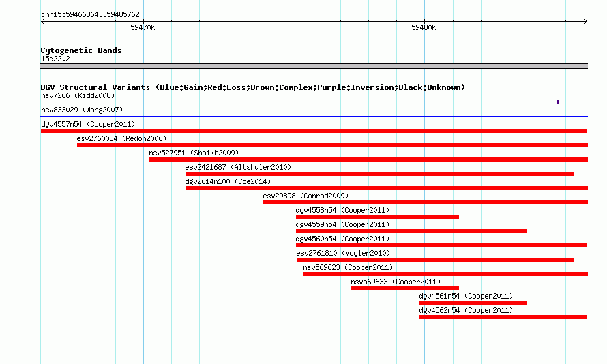Click the dgv4562n54 (Cooper2011) label
Viewport: 607px width, 364px height.
pyautogui.click(x=466, y=310)
